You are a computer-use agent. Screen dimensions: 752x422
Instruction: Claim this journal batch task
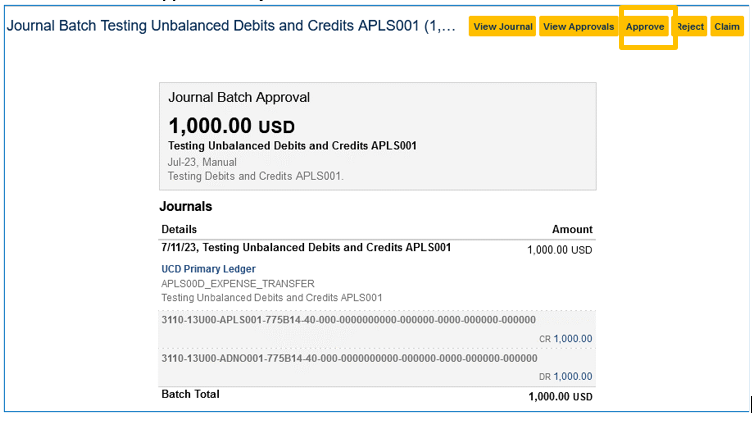tap(727, 27)
